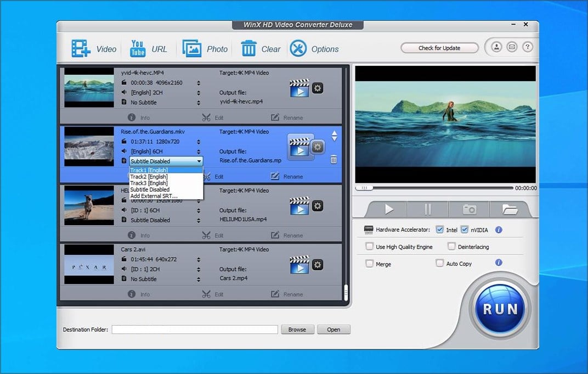Viewport: 588px width, 374px height.
Task: Click the Browse button
Action: pos(297,330)
